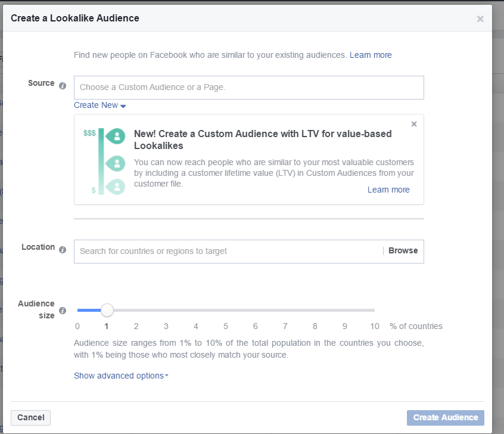The width and height of the screenshot is (504, 434).
Task: Open Learn more link in header description
Action: (371, 55)
